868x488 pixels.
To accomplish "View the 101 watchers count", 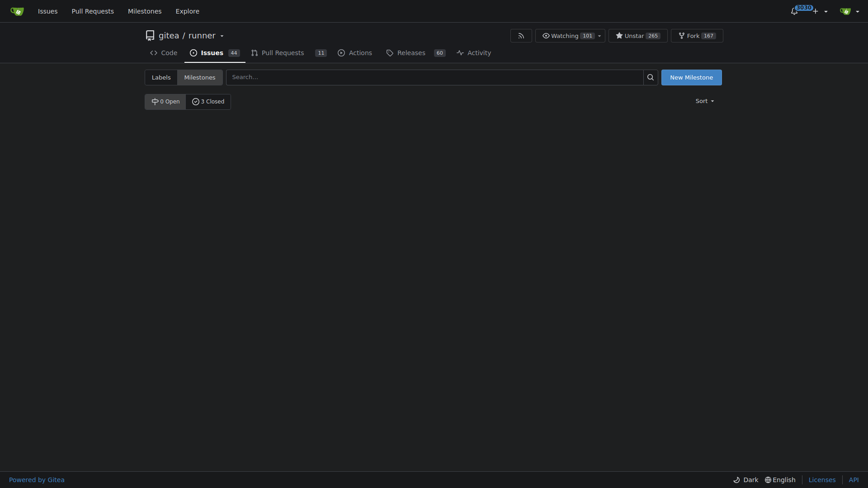I will [x=587, y=36].
